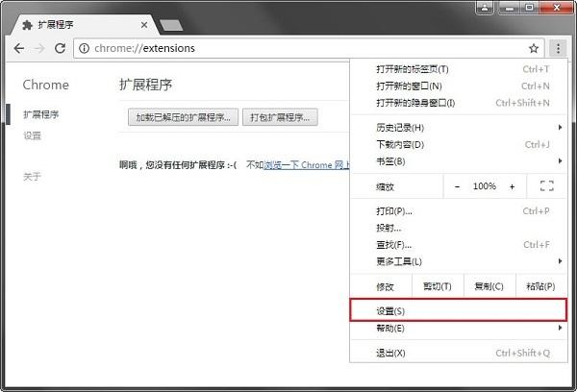
Task: Choose 打印(P)... in menu
Action: pyautogui.click(x=458, y=211)
